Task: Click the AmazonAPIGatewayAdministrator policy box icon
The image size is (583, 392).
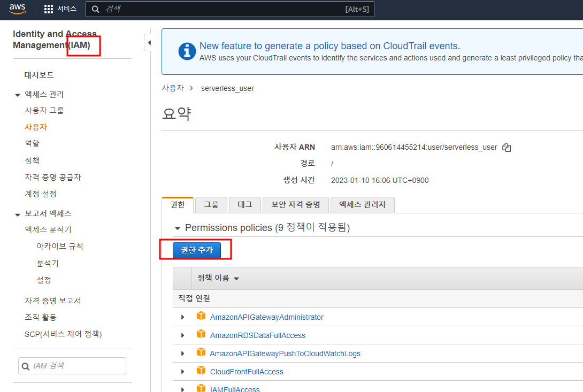Action: click(201, 316)
